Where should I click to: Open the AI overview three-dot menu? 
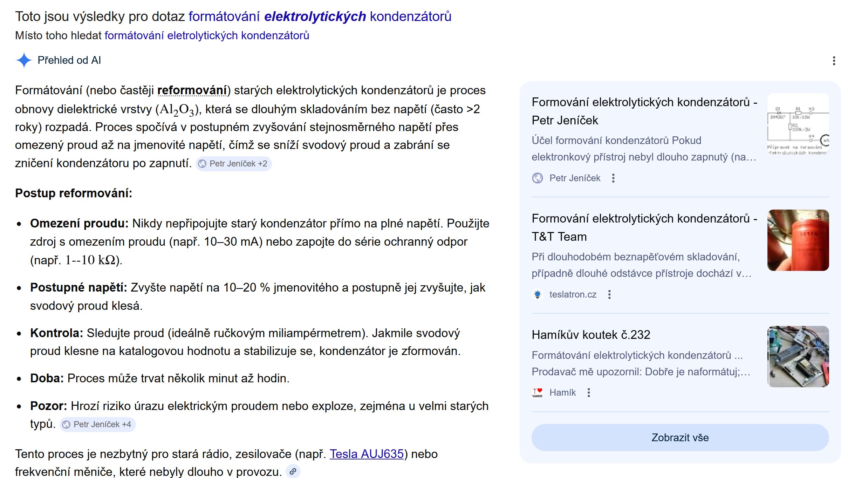pos(834,61)
